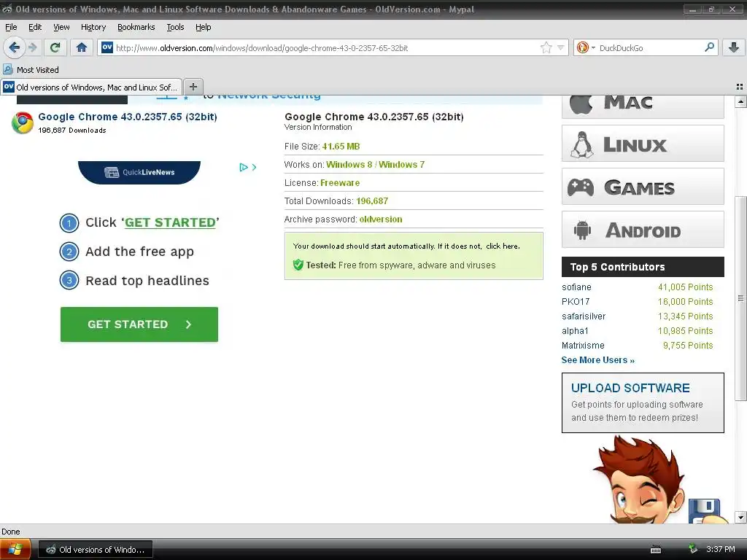Click See More Users link
The height and width of the screenshot is (560, 747).
[x=598, y=360]
